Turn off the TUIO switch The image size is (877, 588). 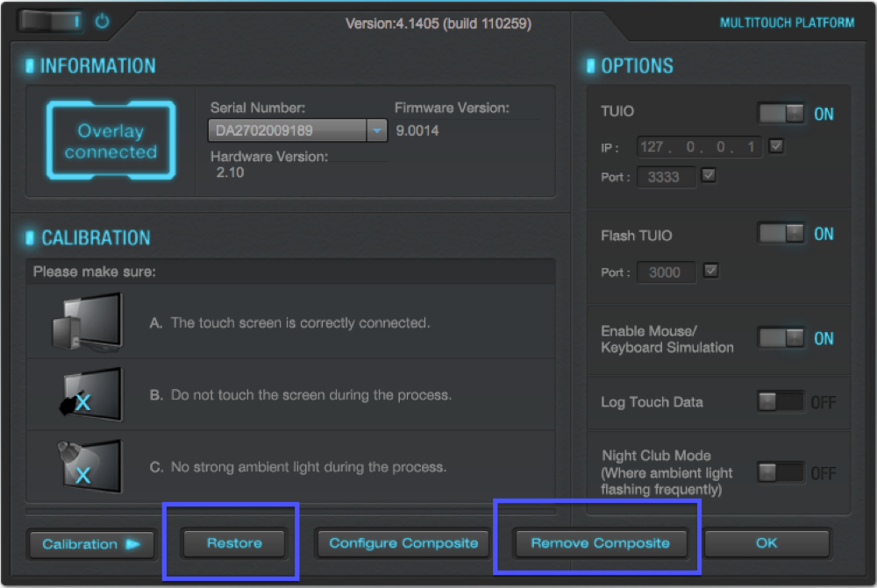click(x=781, y=114)
